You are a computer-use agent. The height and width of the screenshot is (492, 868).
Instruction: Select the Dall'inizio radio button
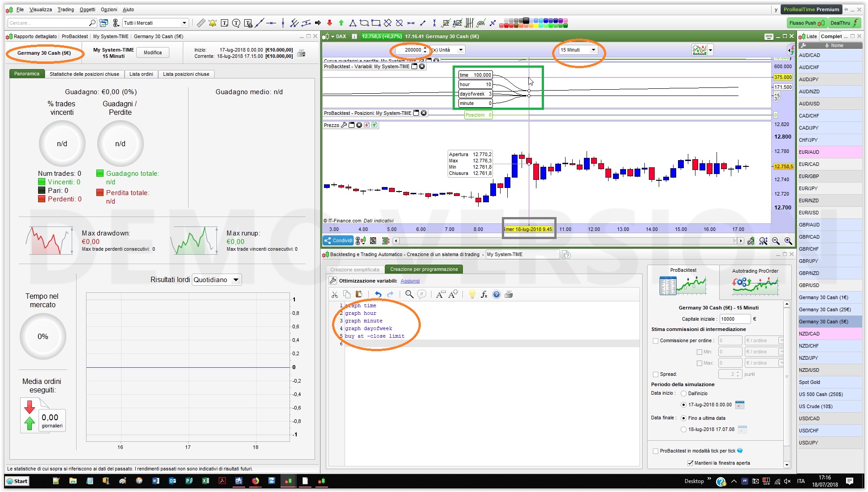[x=683, y=393]
